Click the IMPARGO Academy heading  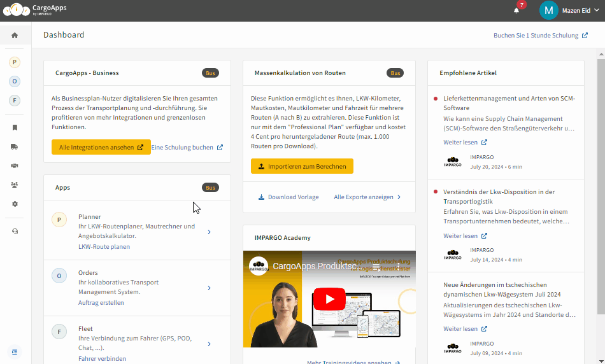point(282,238)
